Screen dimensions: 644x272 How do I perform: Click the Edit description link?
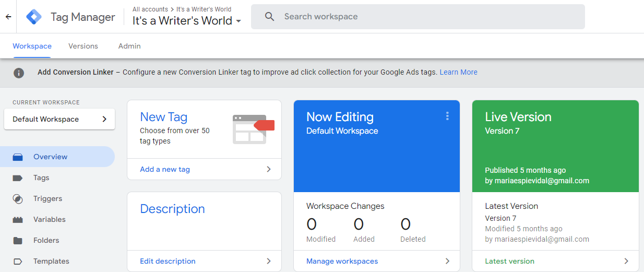pyautogui.click(x=168, y=261)
